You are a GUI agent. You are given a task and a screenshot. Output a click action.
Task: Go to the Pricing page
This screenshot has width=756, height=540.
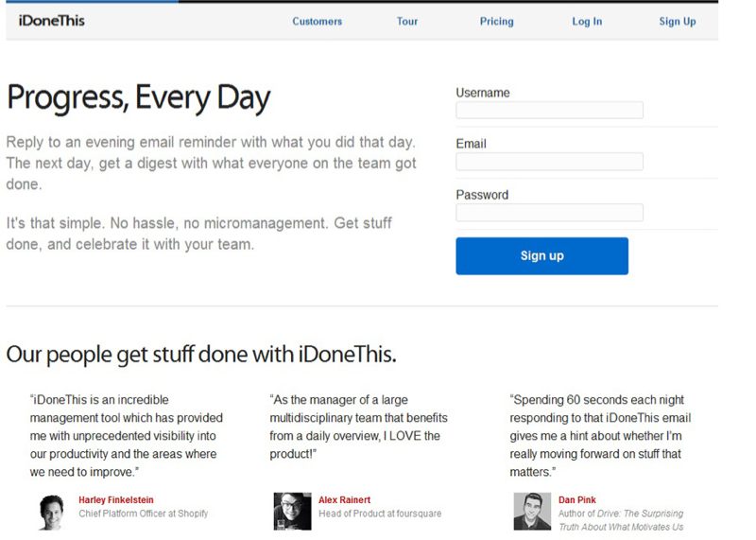(497, 21)
